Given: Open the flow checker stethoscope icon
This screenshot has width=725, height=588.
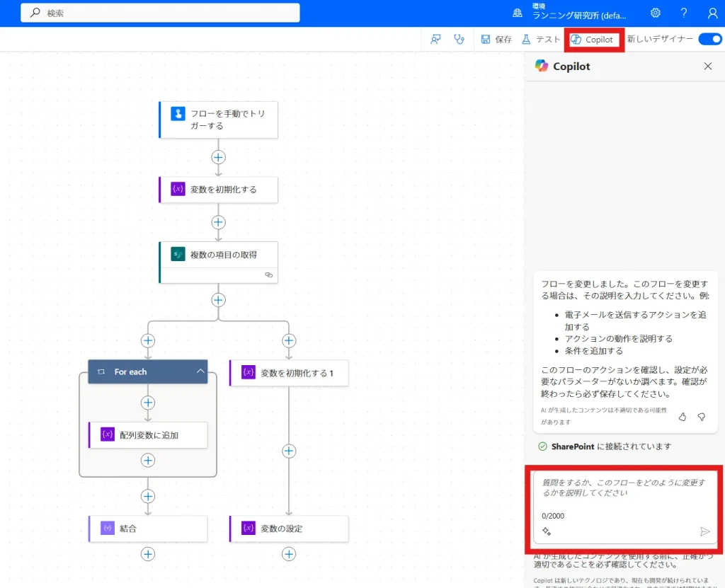Looking at the screenshot, I should [x=459, y=40].
